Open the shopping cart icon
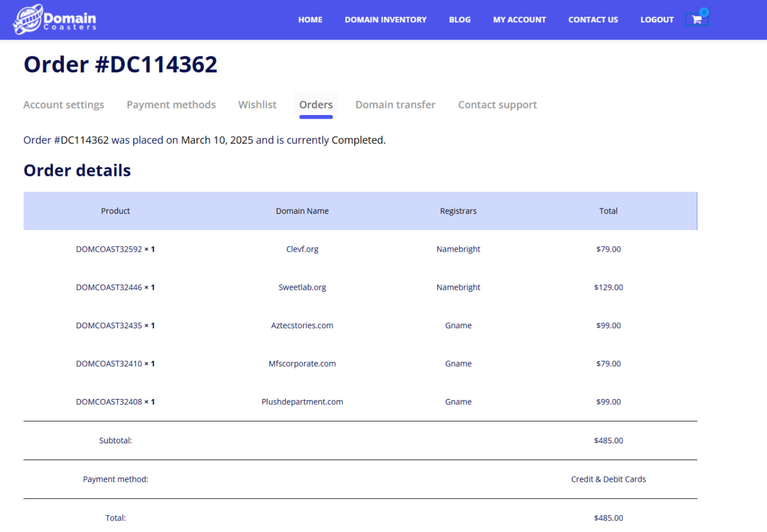Image resolution: width=767 pixels, height=532 pixels. tap(696, 19)
